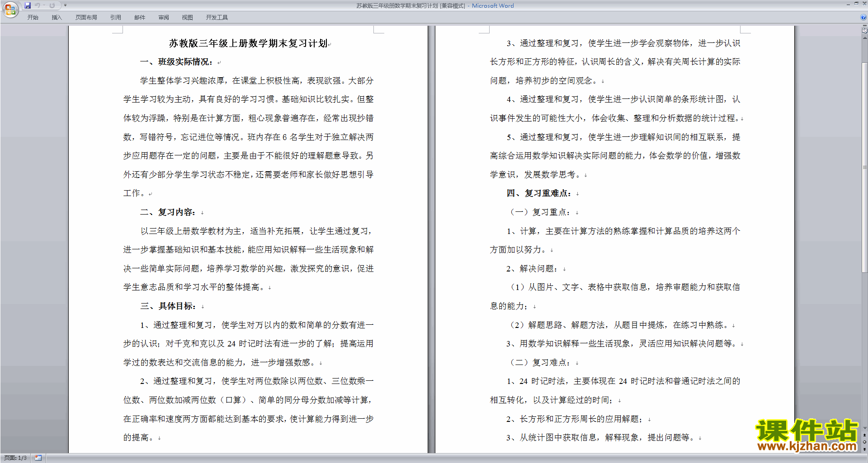Click the Previous Page double-arrow button
Viewport: 868px width, 463px height.
coord(865,435)
